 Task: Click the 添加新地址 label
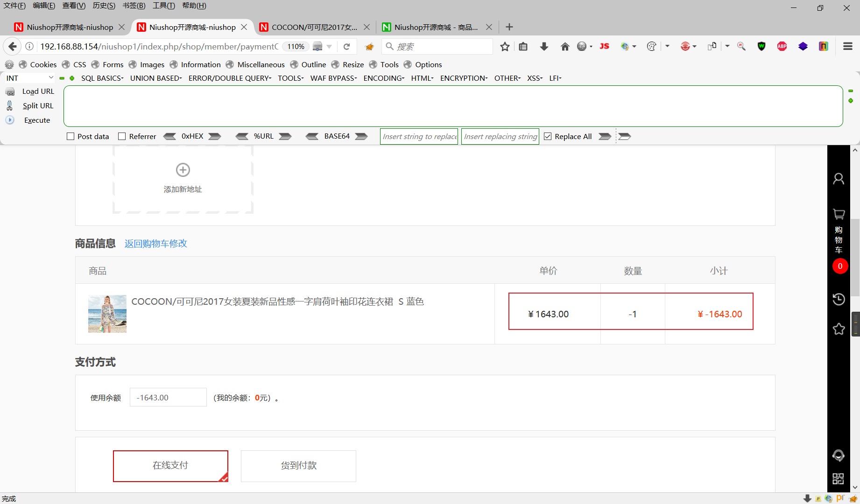[x=183, y=189]
